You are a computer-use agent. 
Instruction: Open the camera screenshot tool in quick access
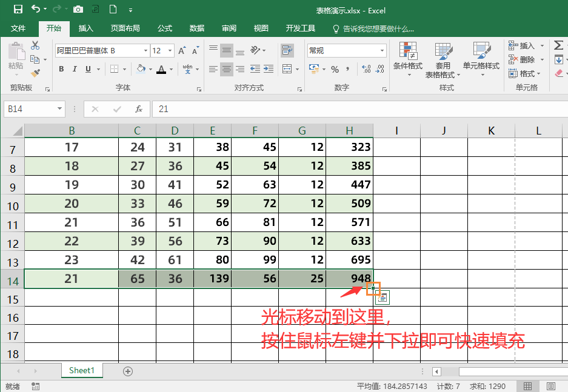(78, 9)
